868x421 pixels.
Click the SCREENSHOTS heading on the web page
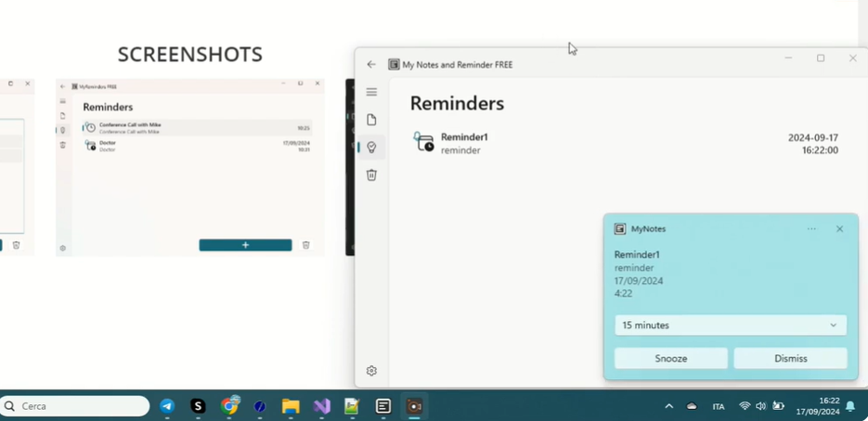pyautogui.click(x=190, y=54)
